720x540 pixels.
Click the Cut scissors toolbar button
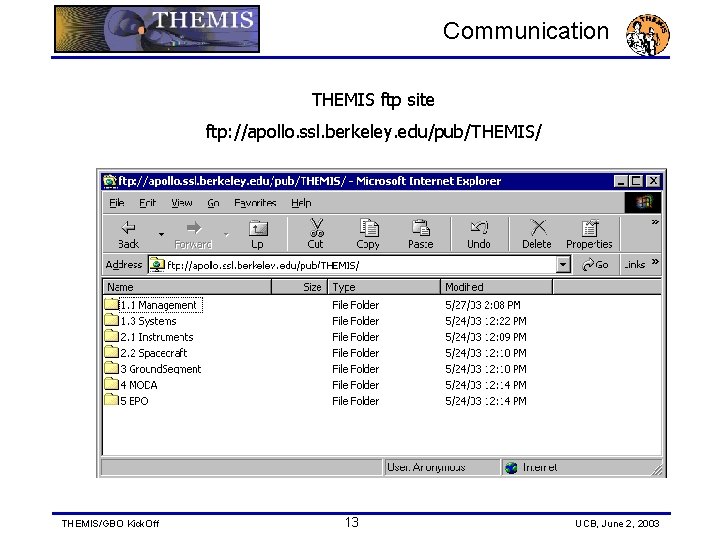[x=316, y=234]
